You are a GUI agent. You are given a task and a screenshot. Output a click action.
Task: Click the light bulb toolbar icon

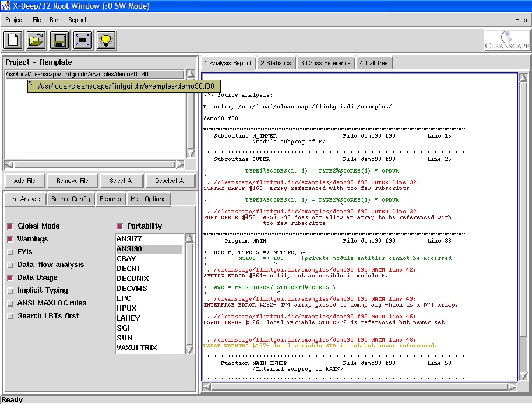[x=106, y=40]
